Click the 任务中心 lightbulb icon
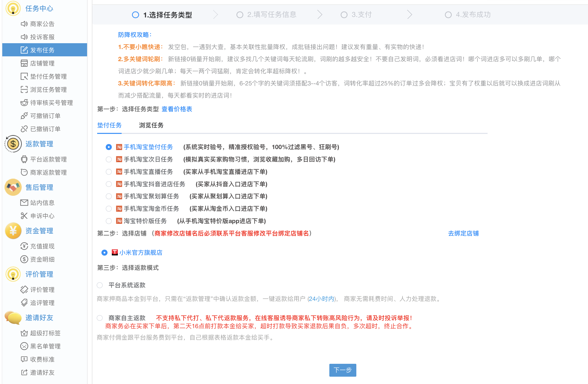Viewport: 588px width, 384px height. click(13, 8)
